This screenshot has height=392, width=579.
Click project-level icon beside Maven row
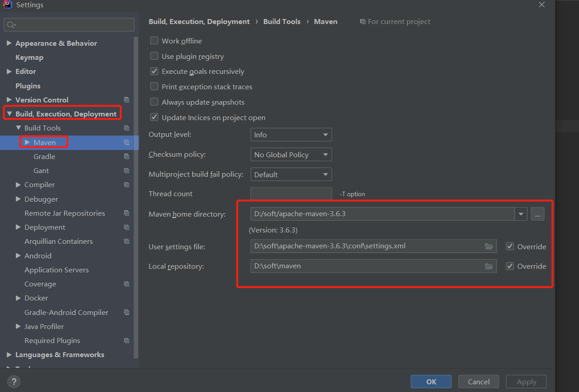click(x=126, y=142)
